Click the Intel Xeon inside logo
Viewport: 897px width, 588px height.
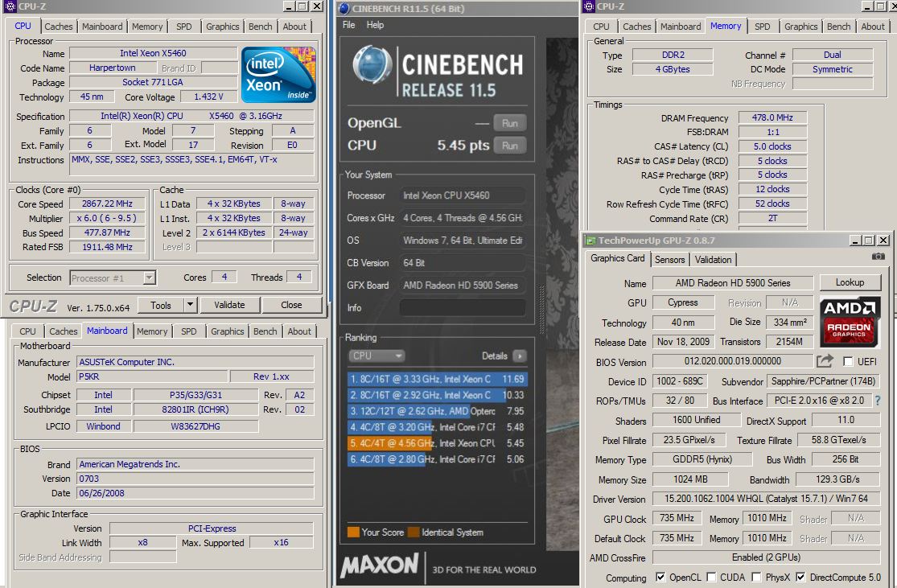[x=278, y=75]
